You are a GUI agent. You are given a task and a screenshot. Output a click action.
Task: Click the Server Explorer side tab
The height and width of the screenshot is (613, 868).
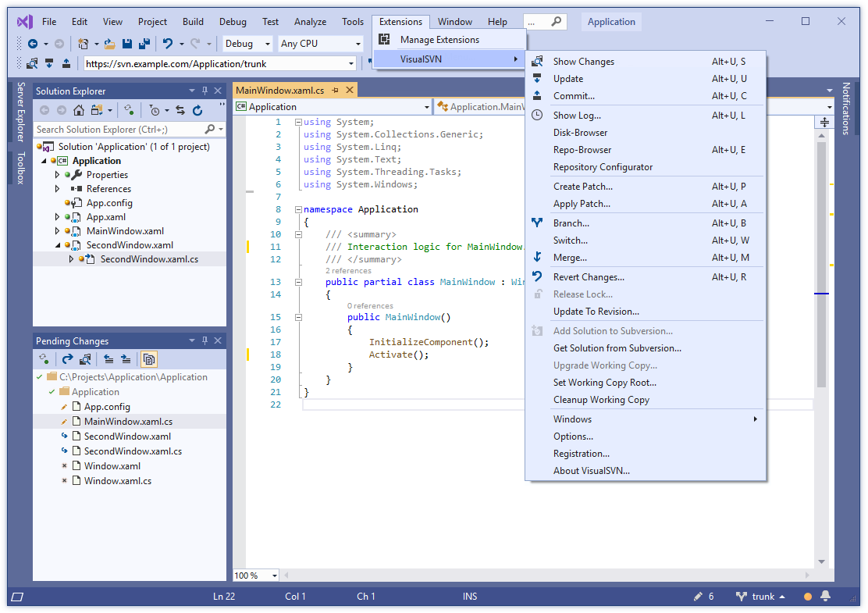(x=20, y=112)
